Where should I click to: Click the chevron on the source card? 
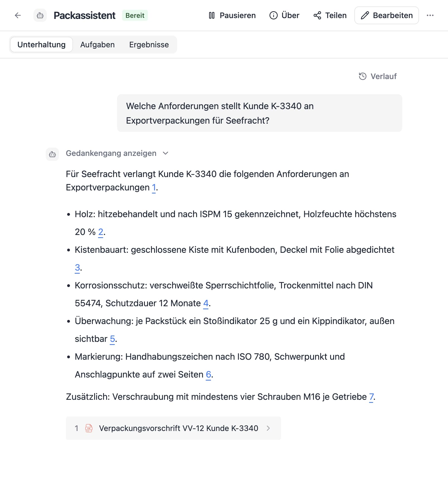coord(268,428)
